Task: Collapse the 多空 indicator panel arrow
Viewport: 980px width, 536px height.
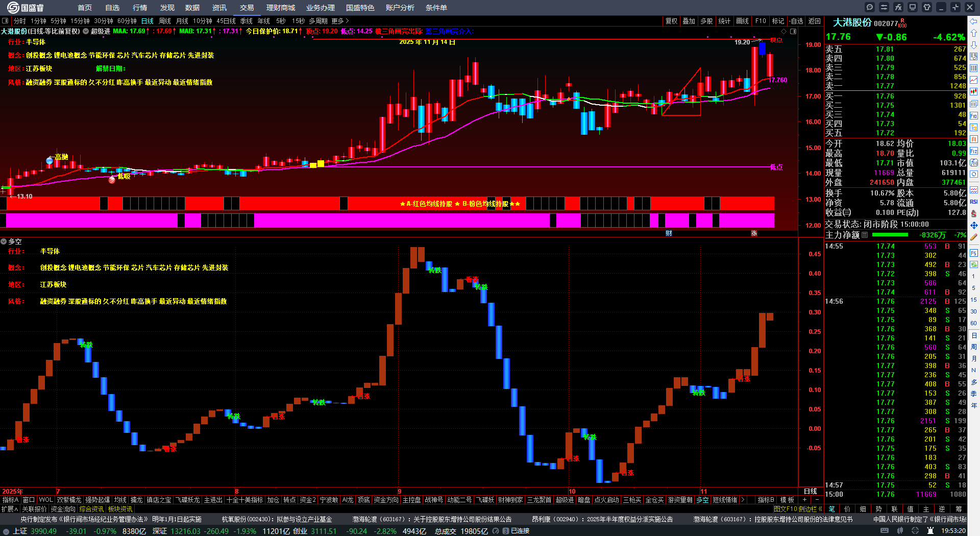Action: tap(4, 241)
